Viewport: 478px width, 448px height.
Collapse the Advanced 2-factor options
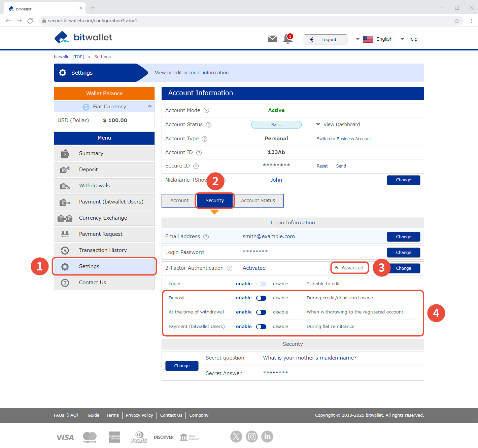[349, 268]
